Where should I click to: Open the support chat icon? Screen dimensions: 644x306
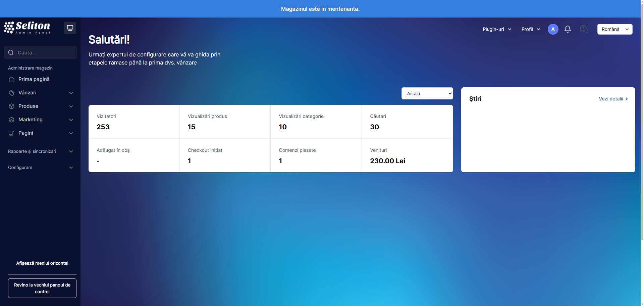(x=584, y=29)
